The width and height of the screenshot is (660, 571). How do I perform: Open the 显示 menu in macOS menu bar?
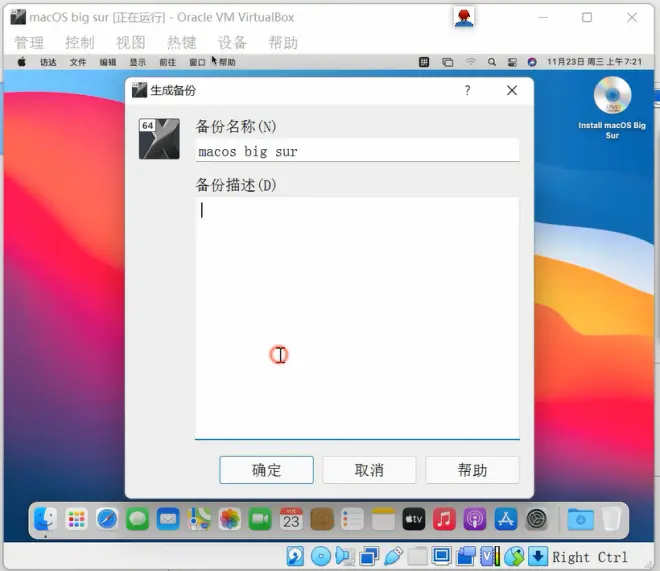click(138, 62)
